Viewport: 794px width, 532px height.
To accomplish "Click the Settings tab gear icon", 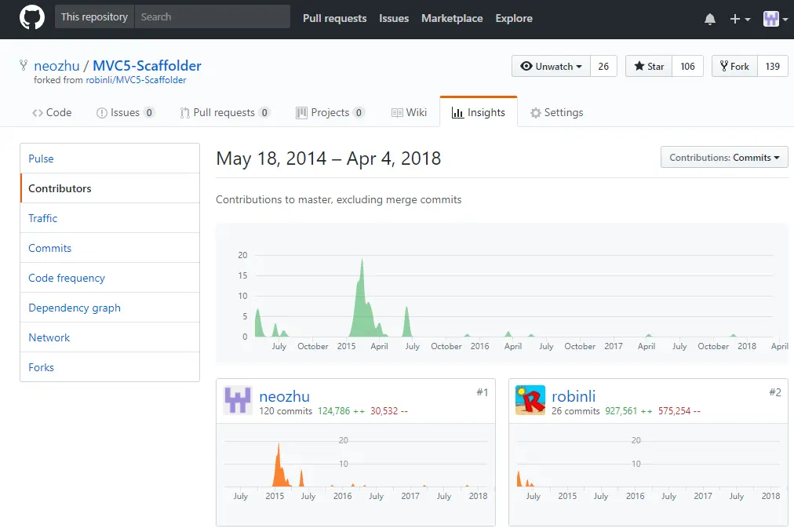I will 536,113.
